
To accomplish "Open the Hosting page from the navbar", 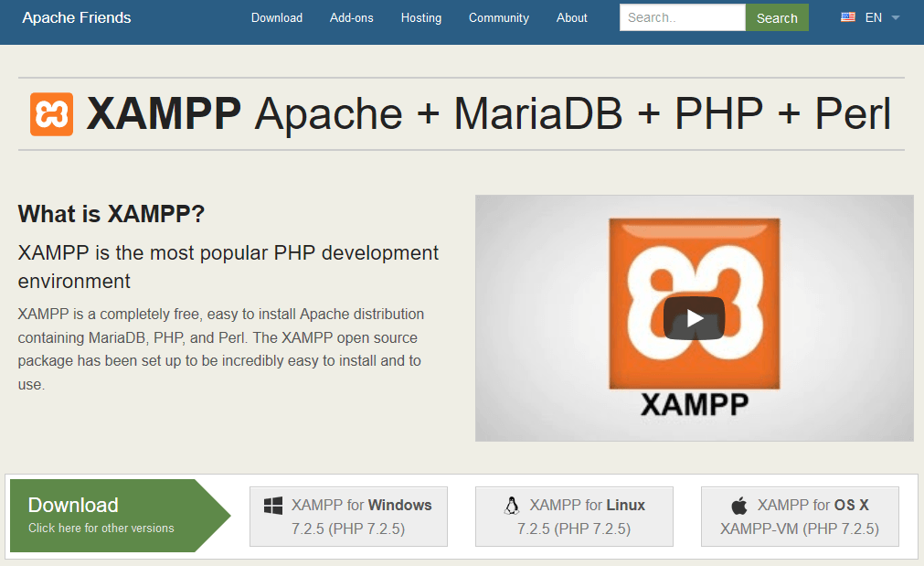I will [x=420, y=17].
